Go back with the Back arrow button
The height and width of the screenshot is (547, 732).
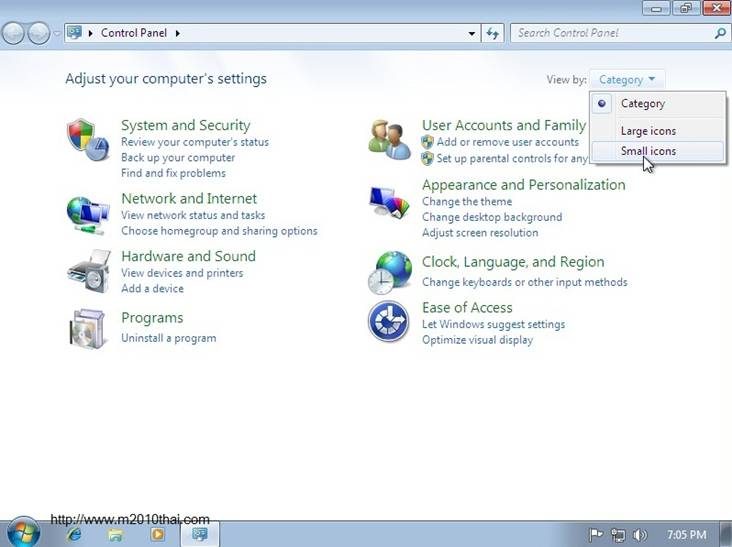coord(13,33)
